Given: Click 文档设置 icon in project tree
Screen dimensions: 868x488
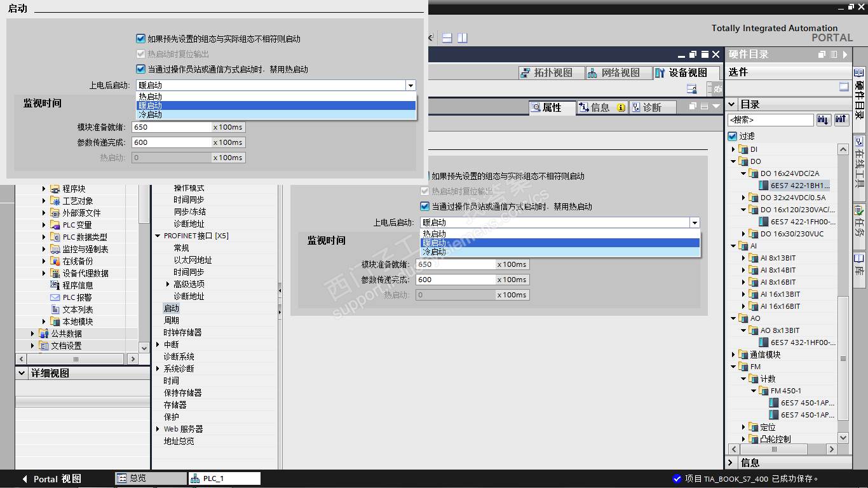Looking at the screenshot, I should [x=44, y=346].
